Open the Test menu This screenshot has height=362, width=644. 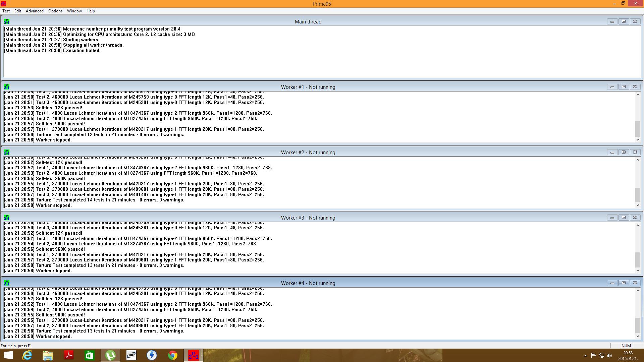6,11
